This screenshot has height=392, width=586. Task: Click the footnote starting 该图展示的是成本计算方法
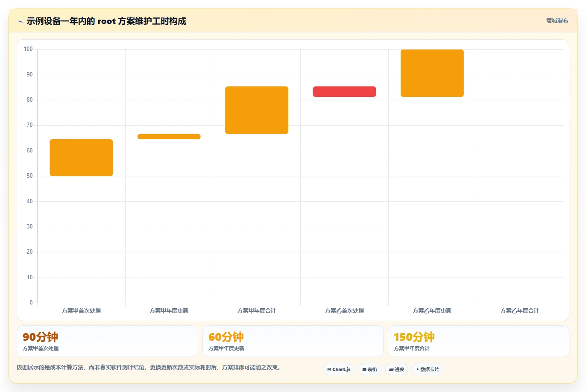pyautogui.click(x=149, y=367)
